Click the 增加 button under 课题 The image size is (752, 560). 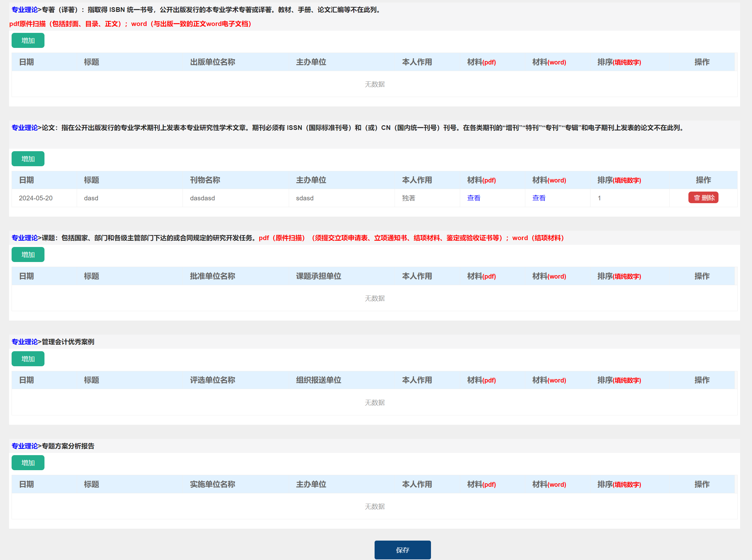pyautogui.click(x=28, y=254)
